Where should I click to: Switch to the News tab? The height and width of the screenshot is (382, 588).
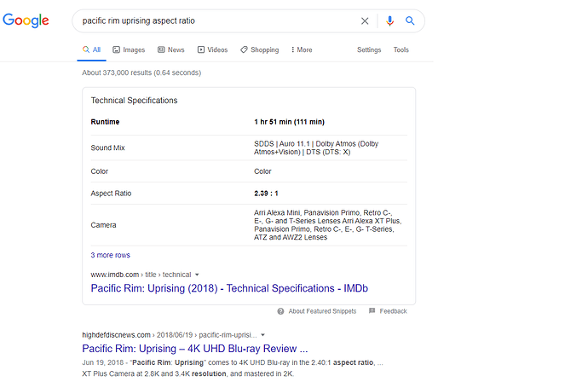[x=170, y=50]
